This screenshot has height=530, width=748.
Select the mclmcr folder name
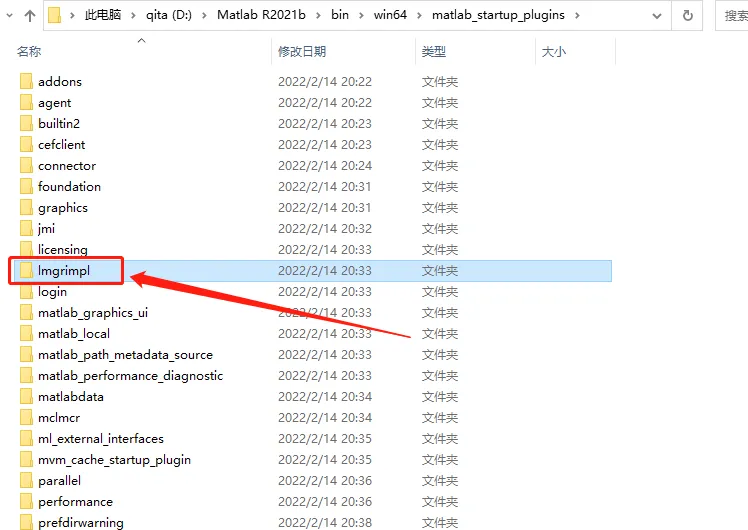tap(59, 418)
